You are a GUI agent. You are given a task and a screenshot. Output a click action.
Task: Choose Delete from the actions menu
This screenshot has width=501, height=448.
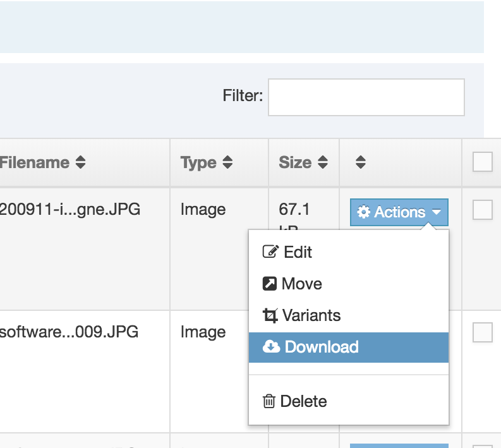click(349, 401)
